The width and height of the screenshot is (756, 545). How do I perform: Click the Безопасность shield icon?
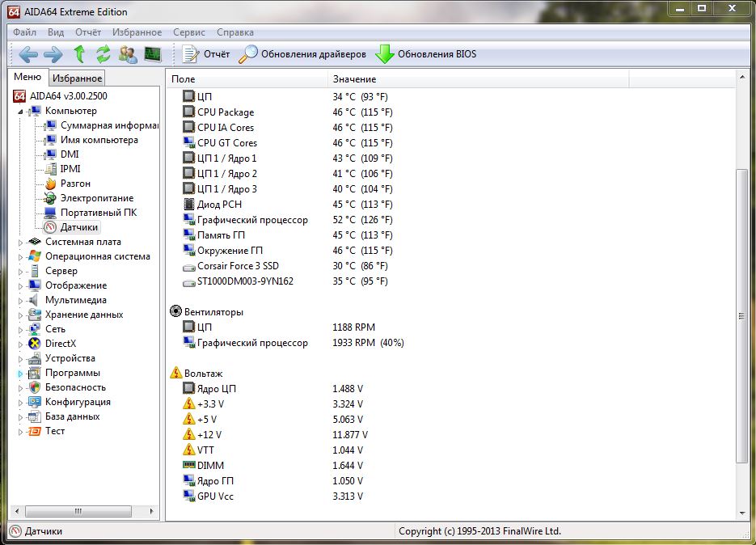tap(34, 387)
